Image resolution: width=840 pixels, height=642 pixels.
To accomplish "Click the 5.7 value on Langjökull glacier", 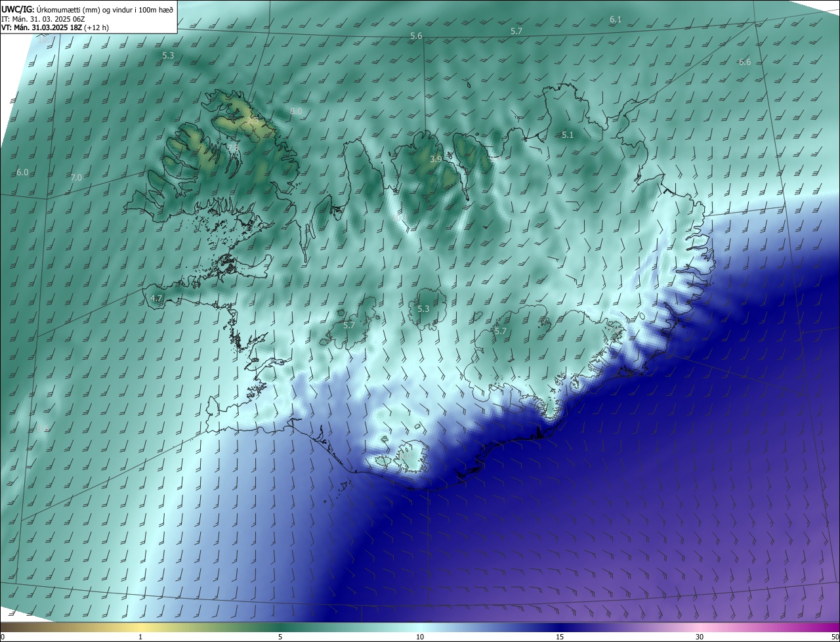I will (x=348, y=325).
